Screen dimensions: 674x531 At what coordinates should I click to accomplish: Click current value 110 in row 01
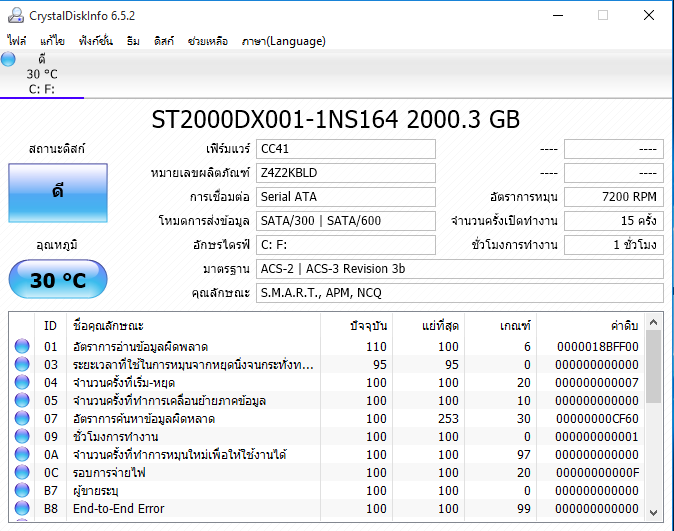376,347
